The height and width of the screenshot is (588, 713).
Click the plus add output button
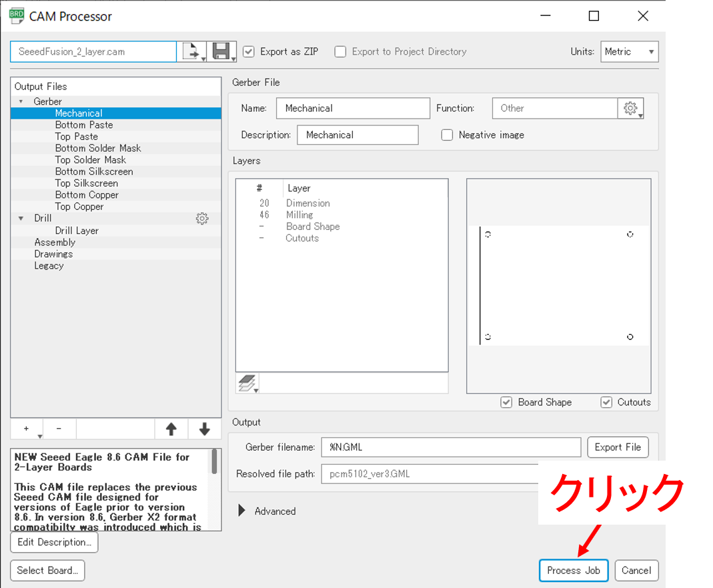point(27,429)
